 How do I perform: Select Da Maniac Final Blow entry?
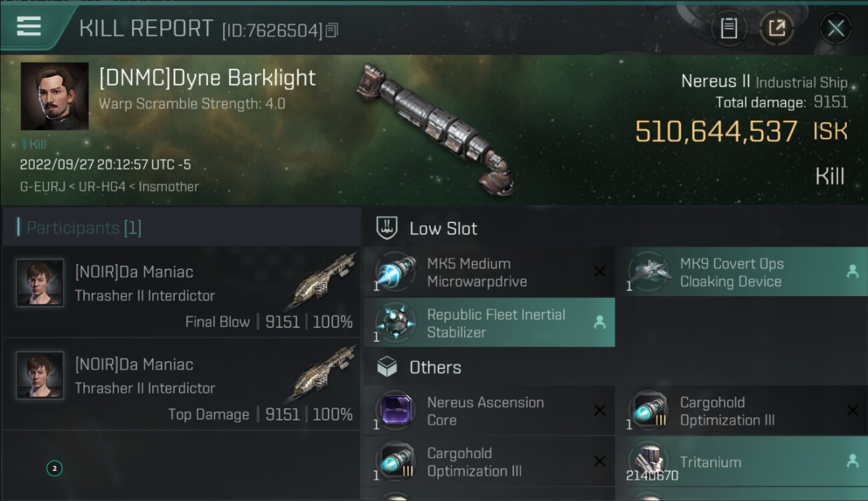[x=182, y=293]
